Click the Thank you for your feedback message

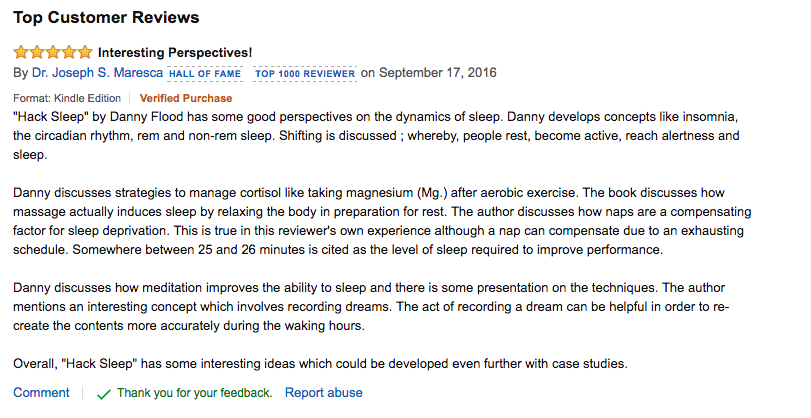pos(194,393)
